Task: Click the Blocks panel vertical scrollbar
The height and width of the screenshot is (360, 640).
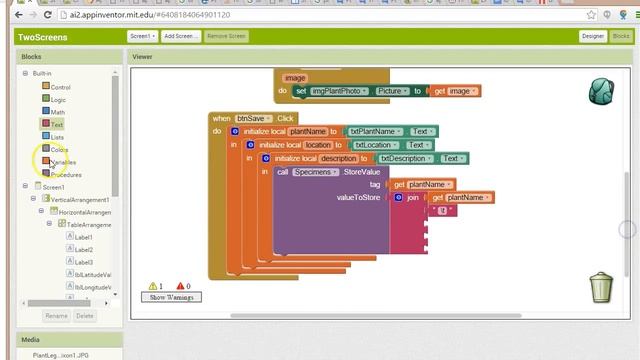Action: pos(115,135)
